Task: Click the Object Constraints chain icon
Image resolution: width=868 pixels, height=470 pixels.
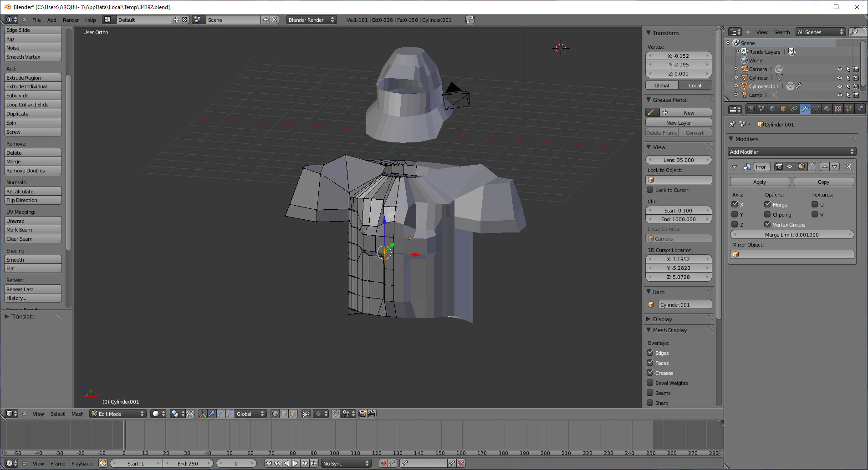Action: (794, 109)
